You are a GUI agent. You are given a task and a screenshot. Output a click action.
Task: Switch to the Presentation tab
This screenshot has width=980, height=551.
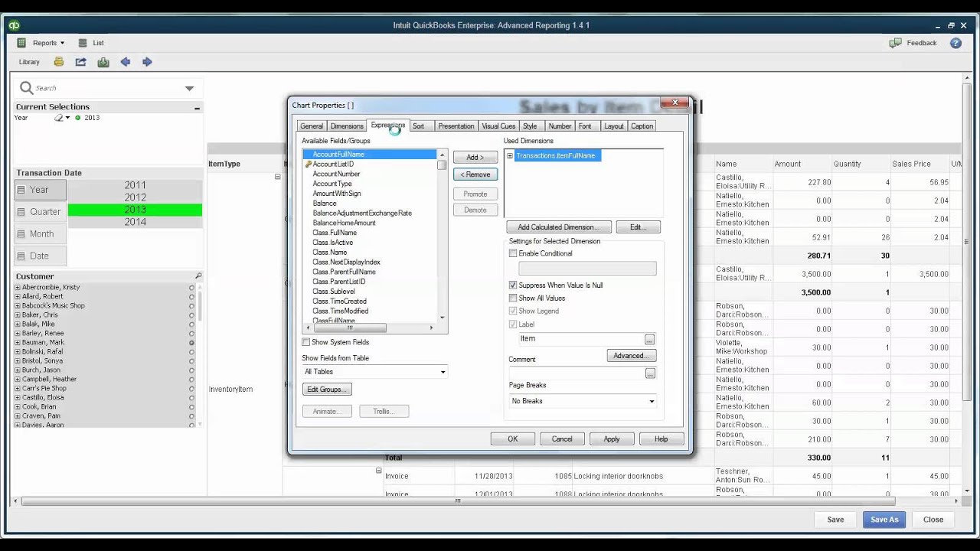456,126
